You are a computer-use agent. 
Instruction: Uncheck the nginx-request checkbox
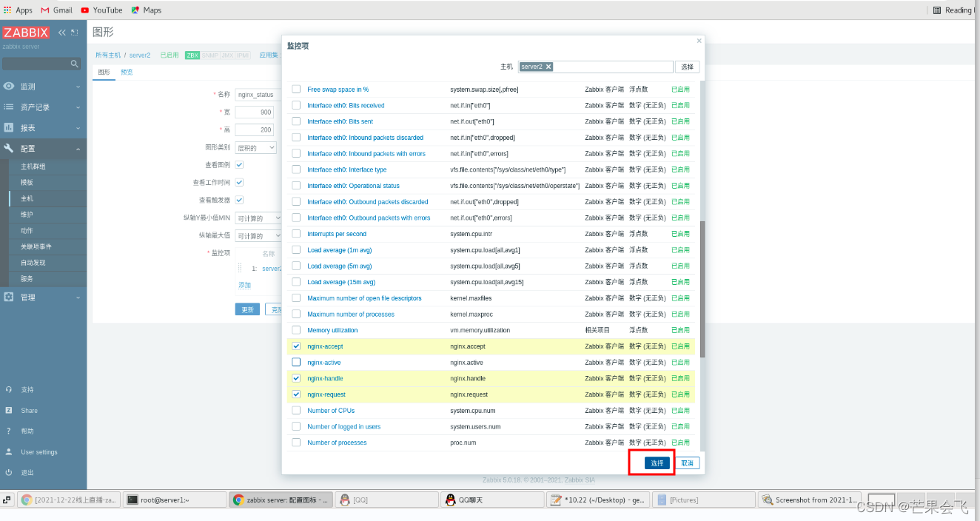pyautogui.click(x=296, y=394)
